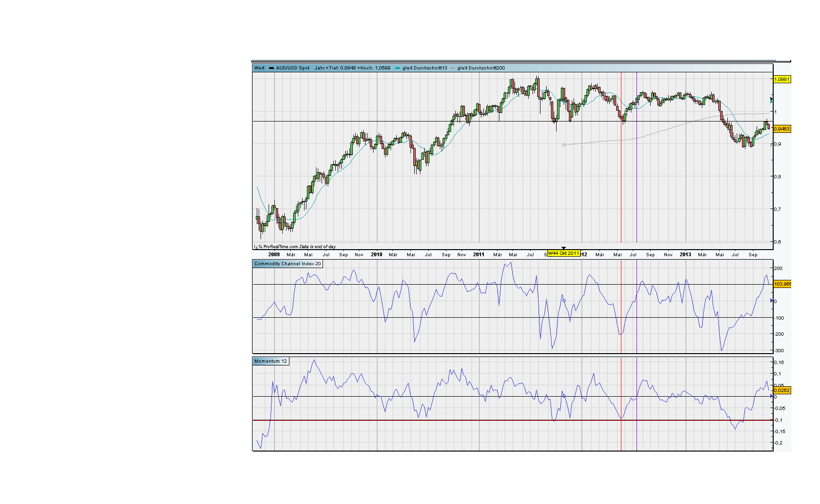Click the gray gleit Durchschnitt200 legend swatch
The height and width of the screenshot is (504, 820).
pyautogui.click(x=453, y=68)
